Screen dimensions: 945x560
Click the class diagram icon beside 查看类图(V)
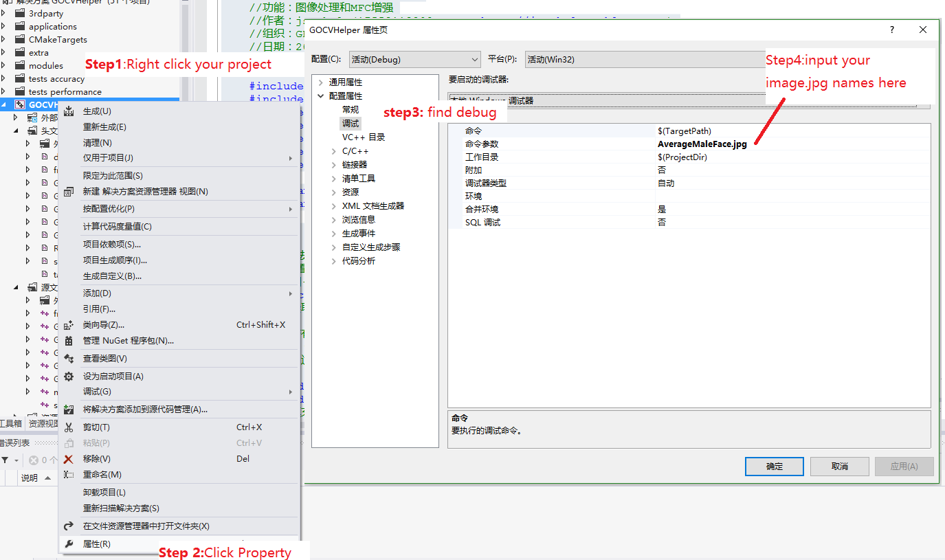point(69,359)
